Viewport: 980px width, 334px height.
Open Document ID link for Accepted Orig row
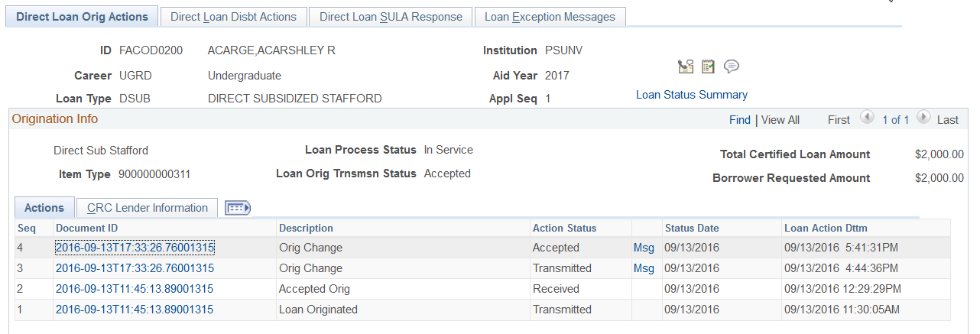[135, 289]
